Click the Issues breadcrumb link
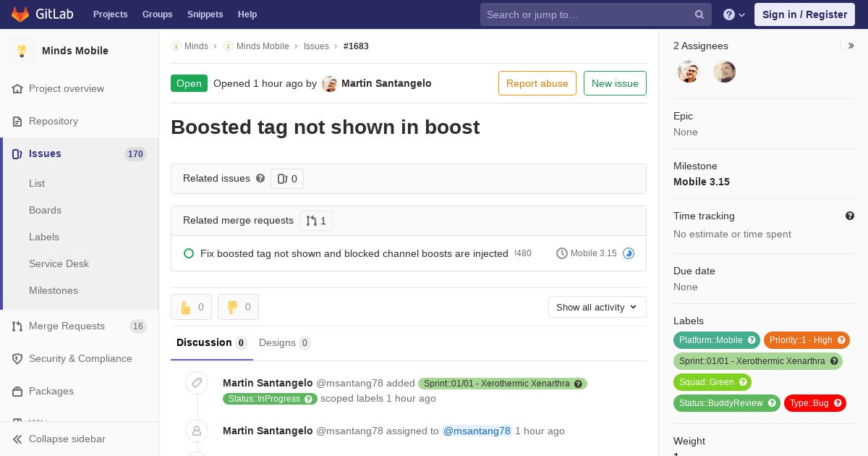The image size is (868, 456). 316,46
